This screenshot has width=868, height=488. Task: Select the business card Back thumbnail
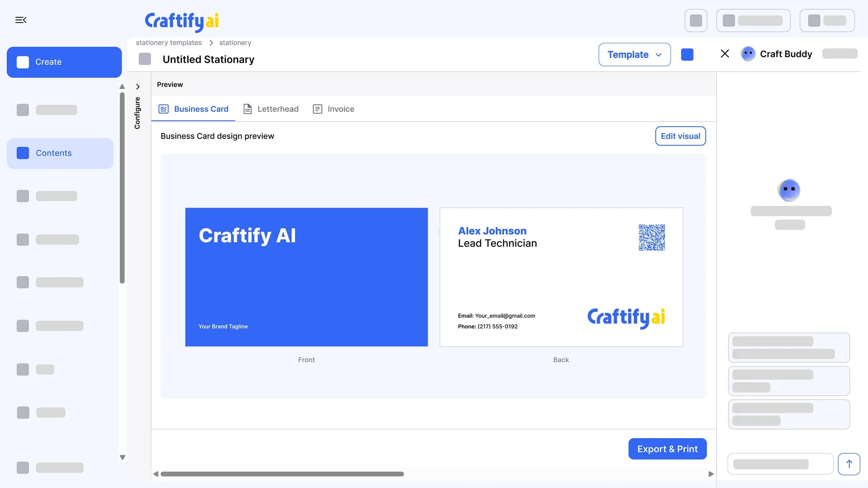click(561, 277)
